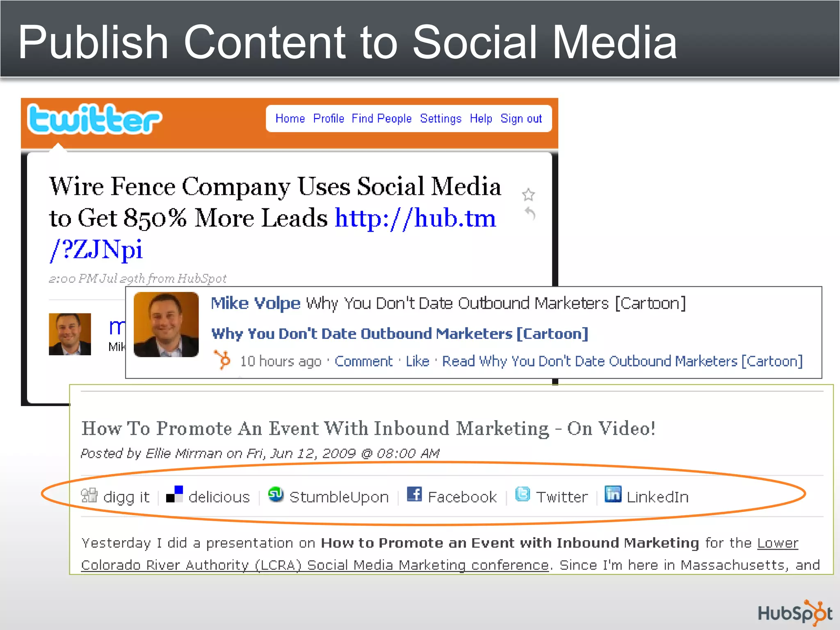Open How To Promote An Event title
The height and width of the screenshot is (630, 840).
pyautogui.click(x=368, y=429)
